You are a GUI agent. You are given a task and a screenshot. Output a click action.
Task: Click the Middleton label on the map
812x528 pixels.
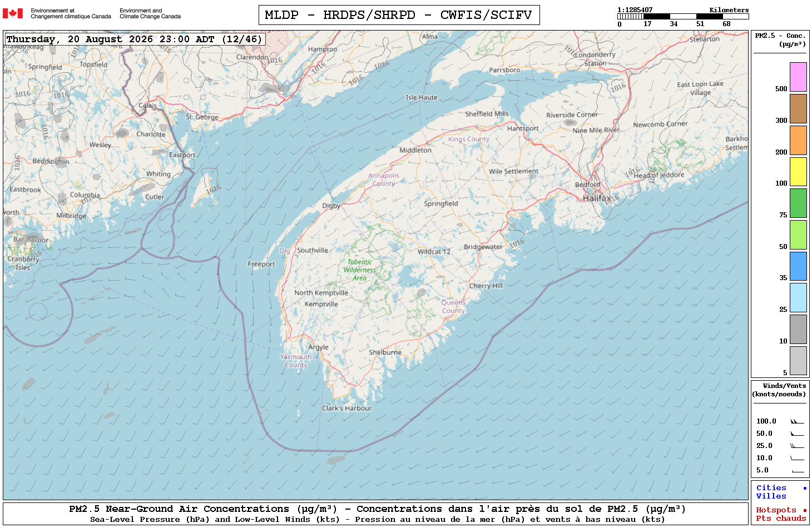(x=415, y=150)
